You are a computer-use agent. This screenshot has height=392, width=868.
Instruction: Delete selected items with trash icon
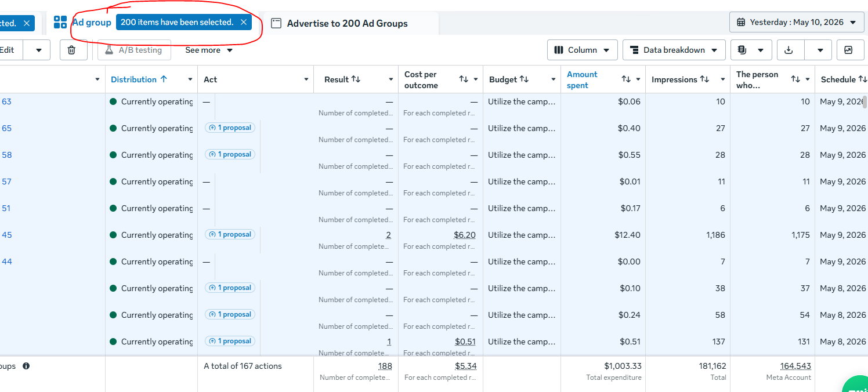tap(71, 50)
